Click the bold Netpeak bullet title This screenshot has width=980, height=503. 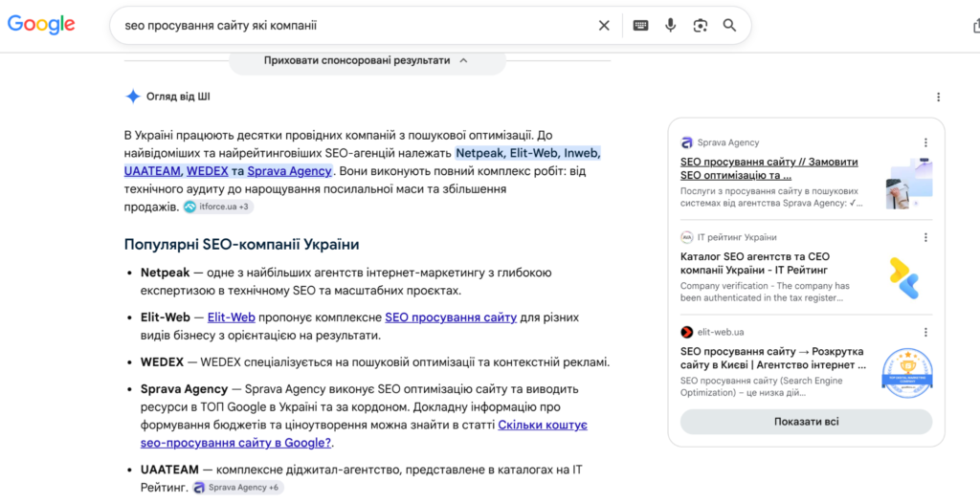(165, 273)
